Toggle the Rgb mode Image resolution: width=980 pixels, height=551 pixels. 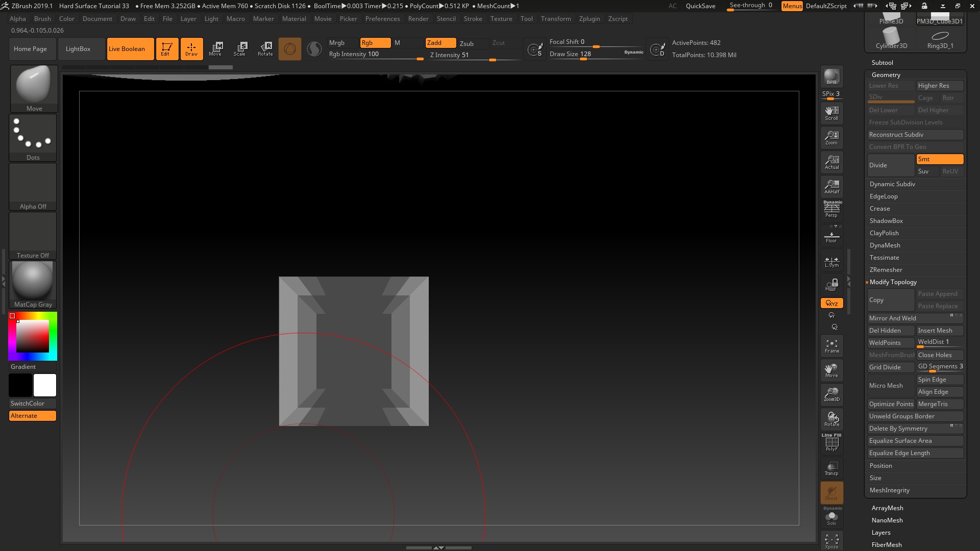375,43
